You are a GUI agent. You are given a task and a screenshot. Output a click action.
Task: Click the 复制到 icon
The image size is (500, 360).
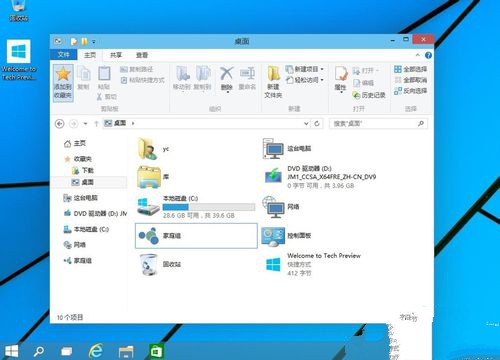203,73
